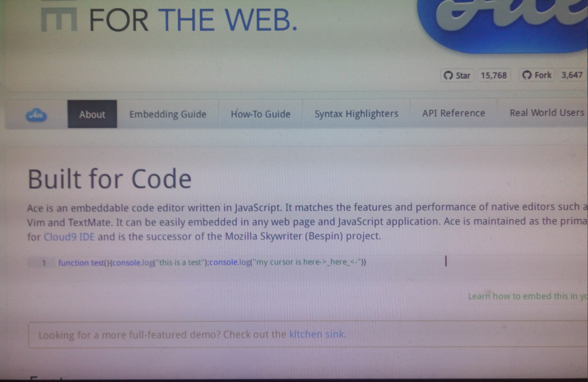Click the Ace cloud logo in the navigation bar

coord(36,114)
